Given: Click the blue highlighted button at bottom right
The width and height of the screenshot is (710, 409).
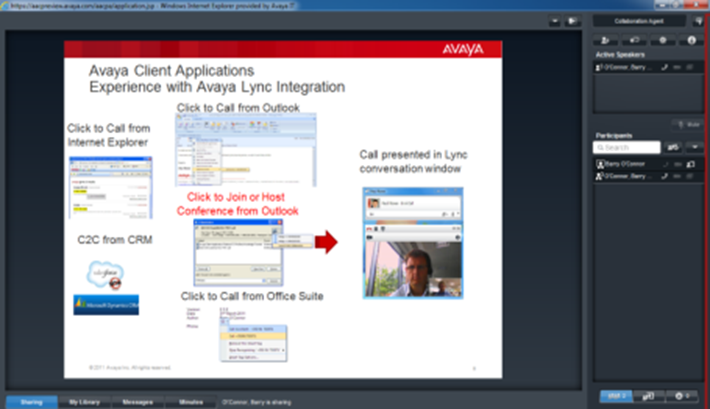Looking at the screenshot, I should (x=616, y=396).
